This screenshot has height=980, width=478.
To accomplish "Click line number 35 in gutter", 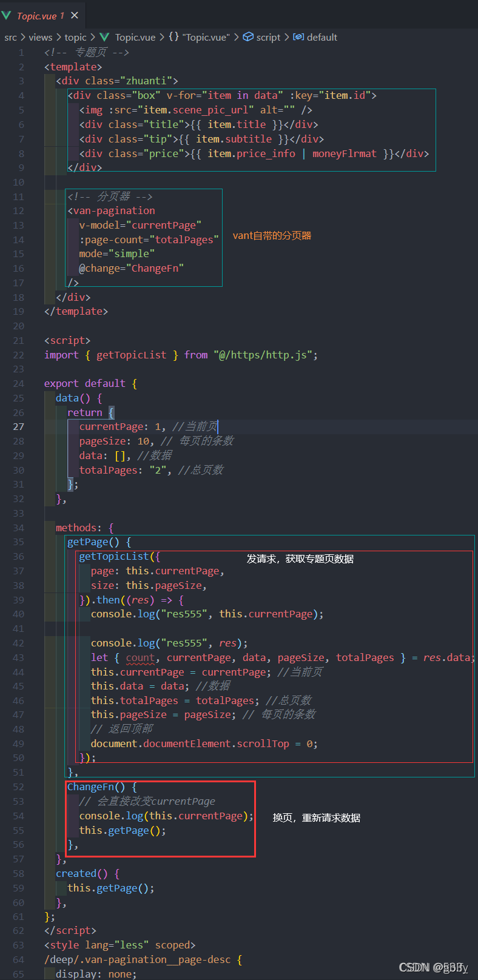I will [19, 542].
